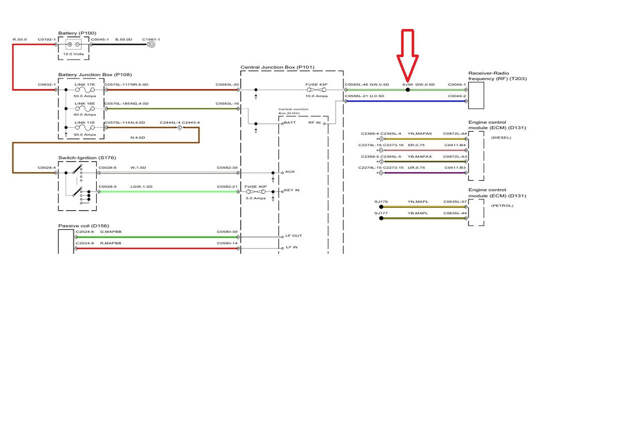This screenshot has height=422, width=620.
Task: Select the middle fusible link symbol
Action: (x=85, y=108)
